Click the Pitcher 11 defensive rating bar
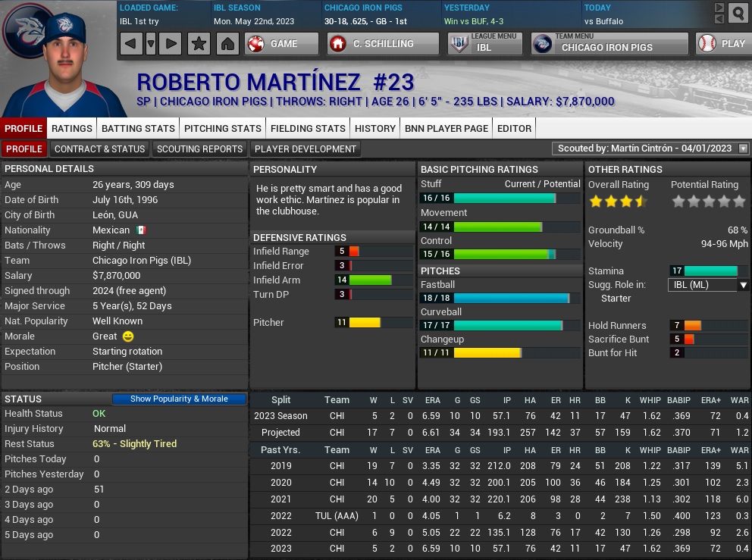Image resolution: width=752 pixels, height=560 pixels. (374, 323)
